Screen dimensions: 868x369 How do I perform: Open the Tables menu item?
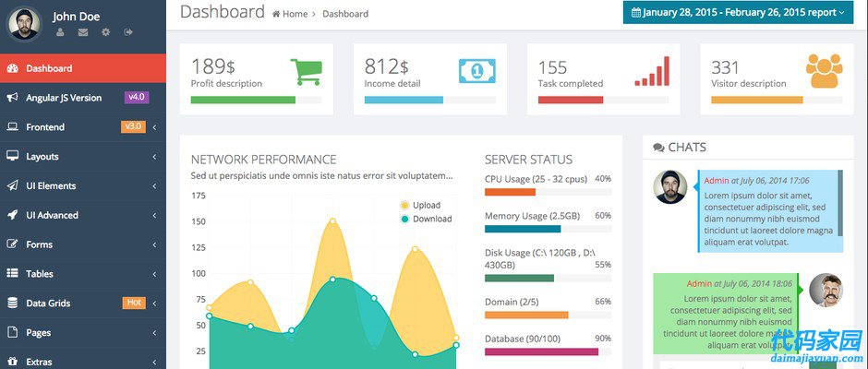tap(83, 274)
